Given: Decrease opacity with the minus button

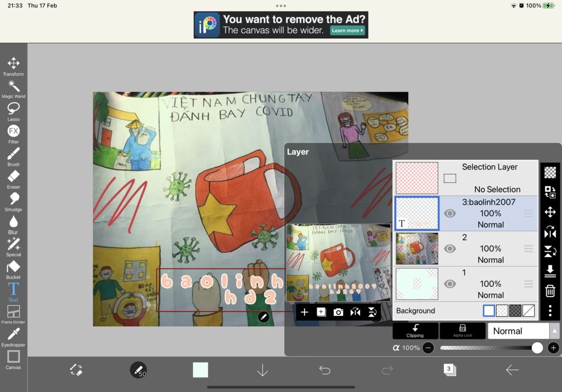Looking at the screenshot, I should (428, 348).
